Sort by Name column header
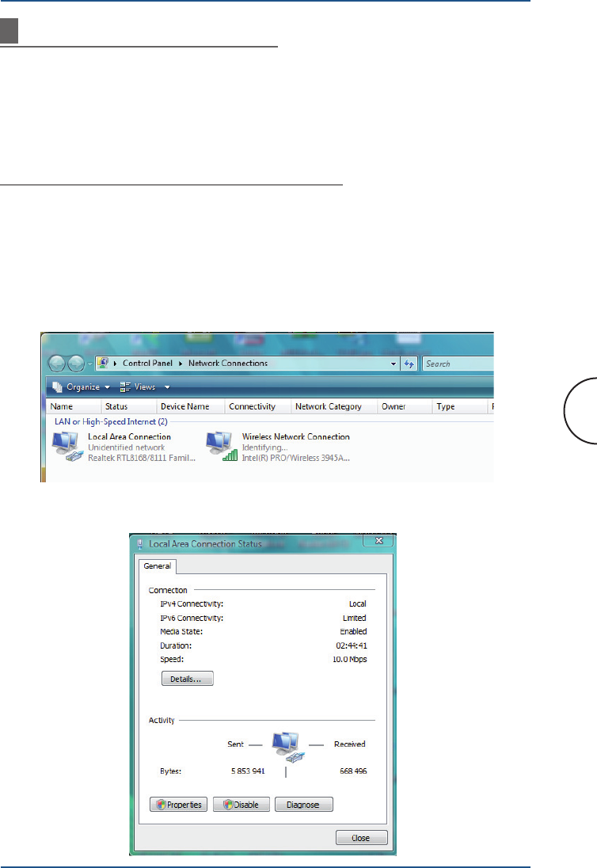The width and height of the screenshot is (597, 868). (73, 406)
